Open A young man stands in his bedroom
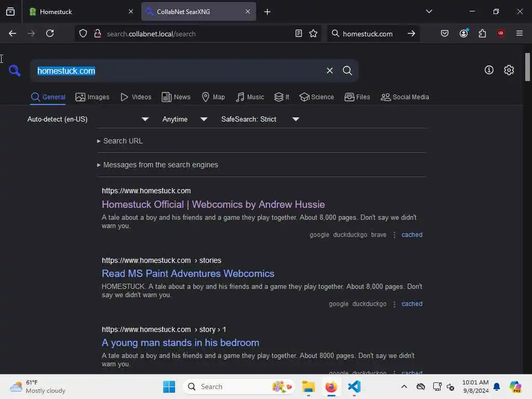Viewport: 532px width, 399px height. click(x=180, y=343)
